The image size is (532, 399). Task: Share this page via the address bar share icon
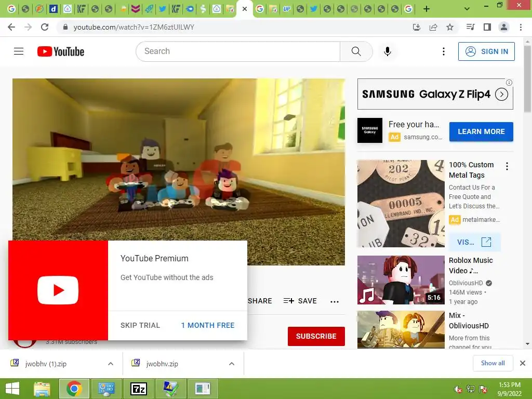(x=433, y=27)
